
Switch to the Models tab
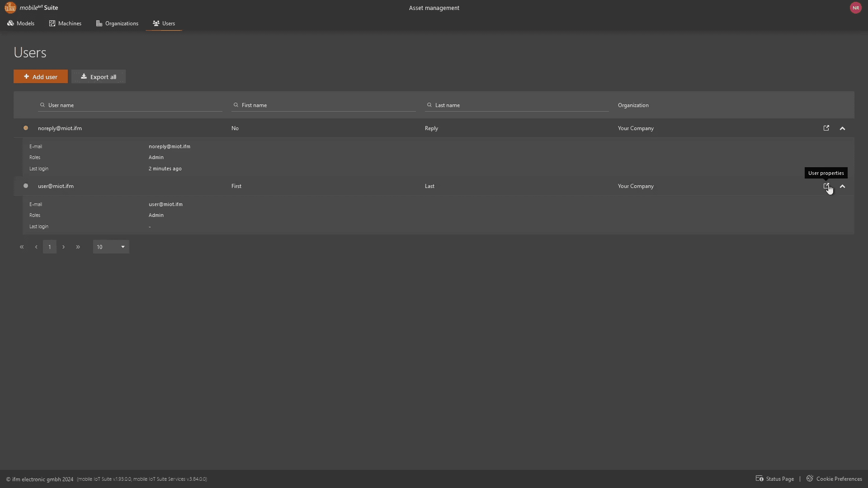(x=21, y=23)
